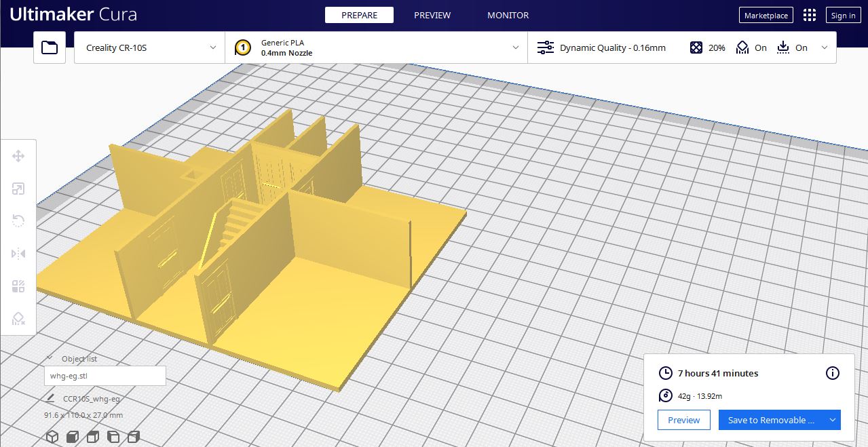Select whg-eg.stl in the object list
Image resolution: width=868 pixels, height=447 pixels.
click(x=105, y=376)
